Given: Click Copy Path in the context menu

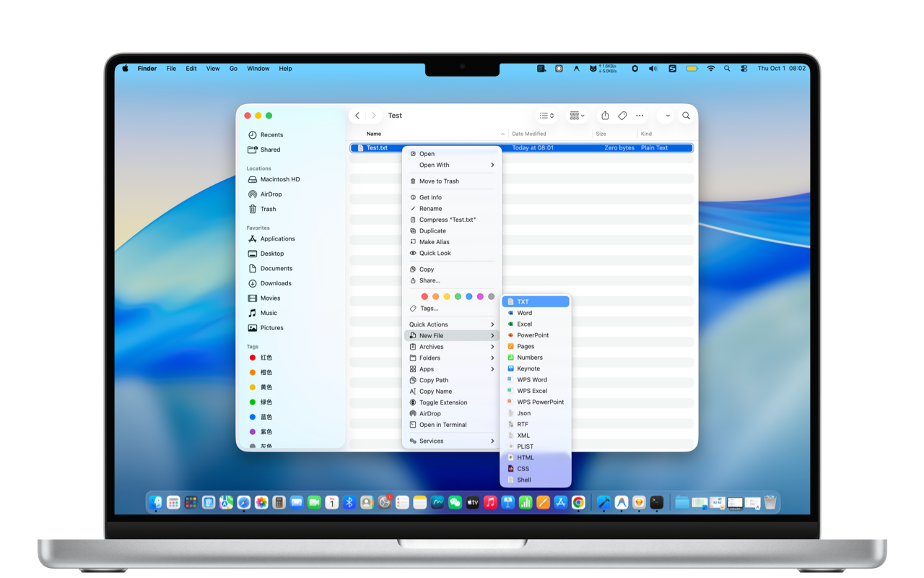Looking at the screenshot, I should pyautogui.click(x=452, y=380).
